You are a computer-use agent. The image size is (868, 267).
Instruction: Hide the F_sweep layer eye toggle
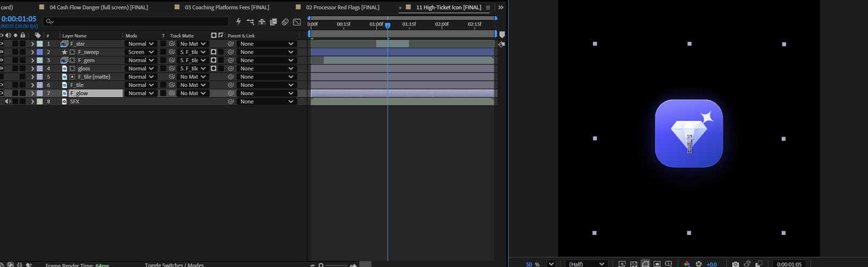(x=2, y=52)
